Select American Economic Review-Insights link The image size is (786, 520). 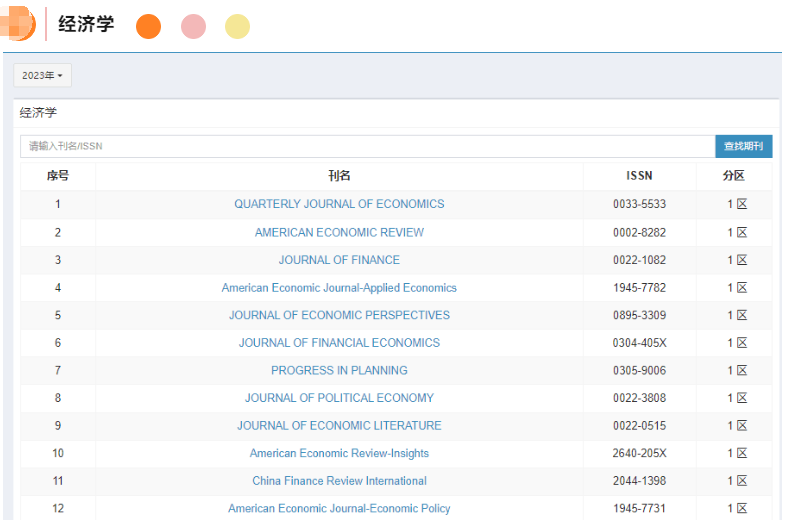(339, 453)
